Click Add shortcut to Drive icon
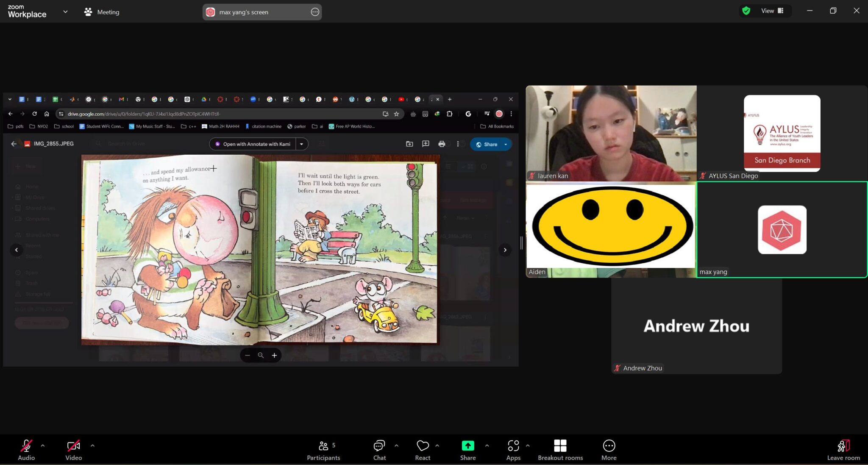The width and height of the screenshot is (868, 465). pos(409,144)
